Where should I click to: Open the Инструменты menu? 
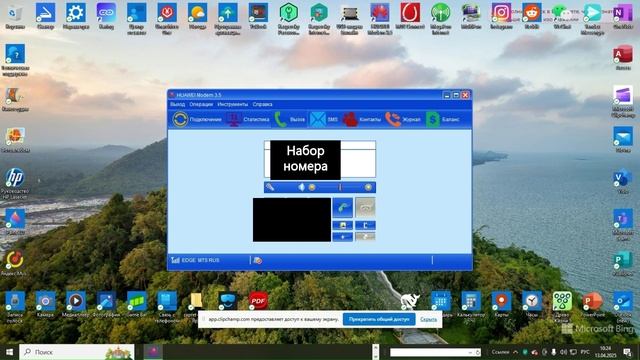(233, 104)
